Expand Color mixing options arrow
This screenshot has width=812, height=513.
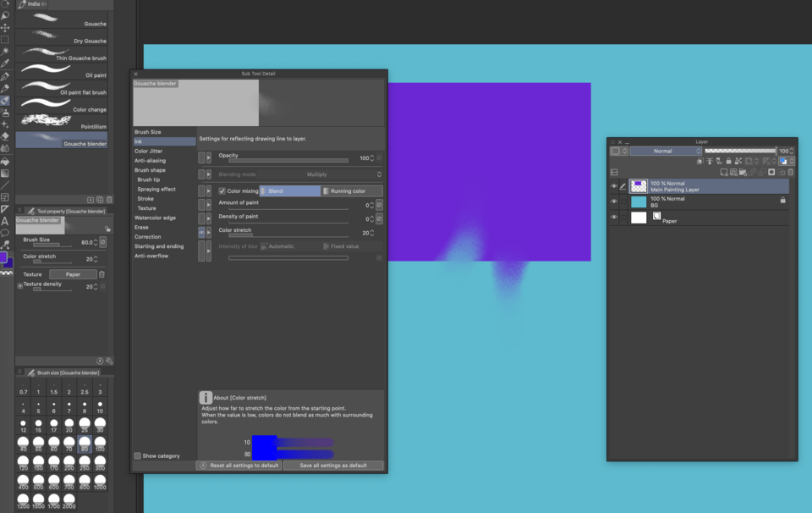[209, 191]
